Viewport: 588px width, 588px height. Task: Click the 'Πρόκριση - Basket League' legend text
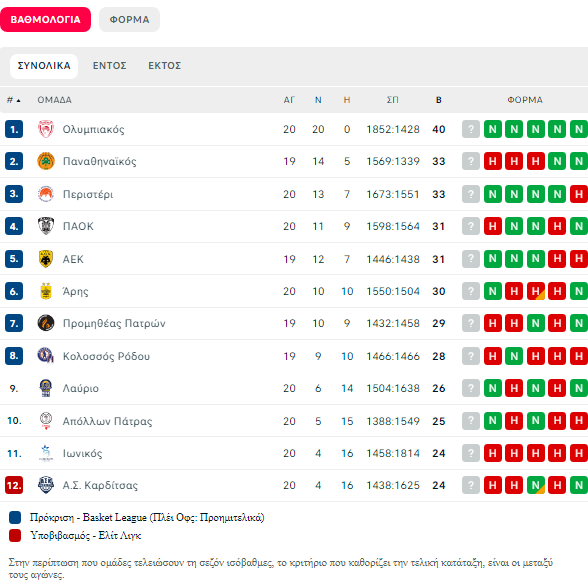click(147, 518)
